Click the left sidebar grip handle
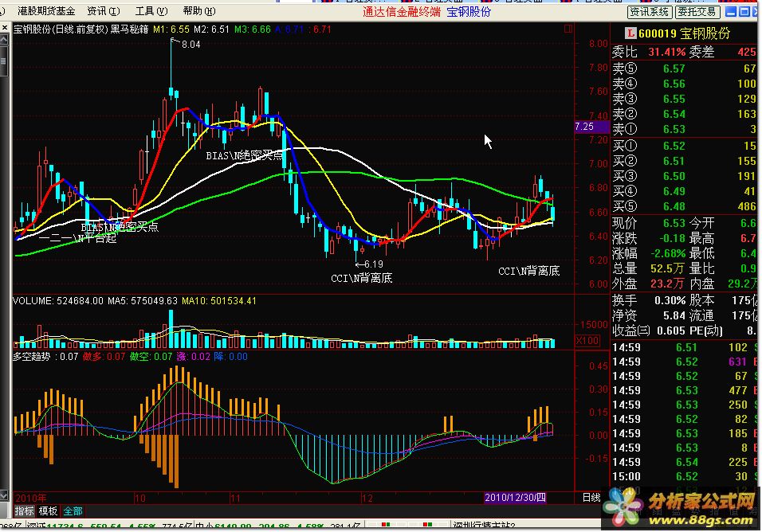This screenshot has width=762, height=532. tap(4, 61)
